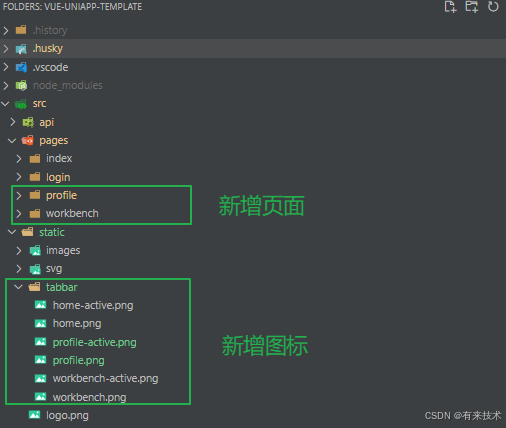Image resolution: width=506 pixels, height=428 pixels.
Task: Click the .history folder icon
Action: tap(21, 30)
